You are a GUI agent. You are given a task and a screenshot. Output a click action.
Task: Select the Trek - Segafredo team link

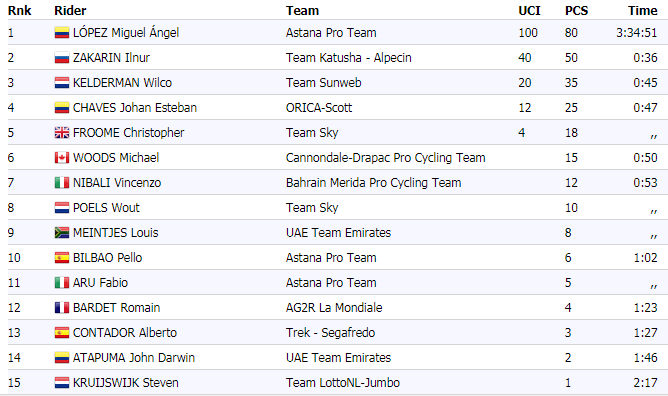[x=330, y=333]
